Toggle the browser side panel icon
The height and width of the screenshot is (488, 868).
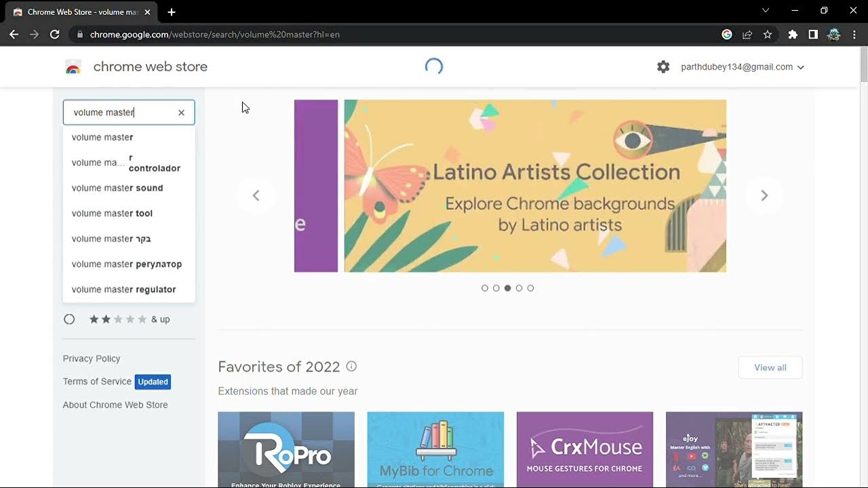click(813, 35)
